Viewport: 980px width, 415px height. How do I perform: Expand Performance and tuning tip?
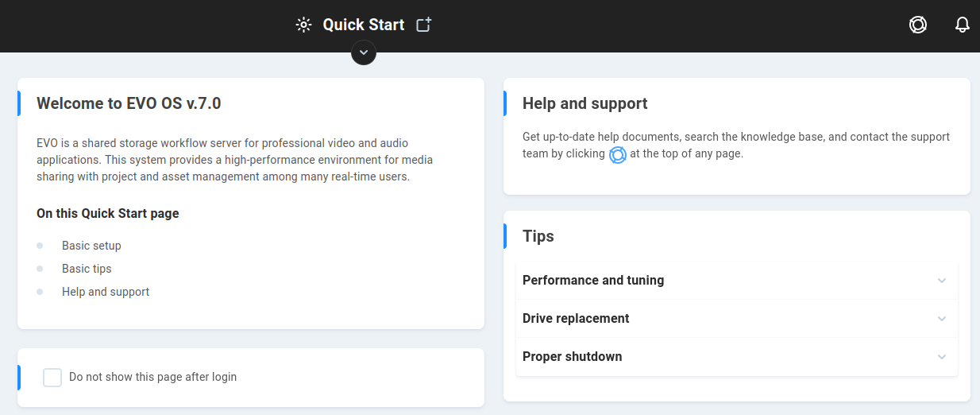tap(737, 281)
